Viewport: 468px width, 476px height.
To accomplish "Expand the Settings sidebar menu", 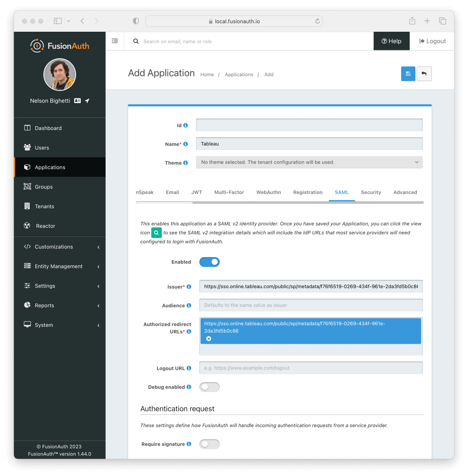I will 60,286.
